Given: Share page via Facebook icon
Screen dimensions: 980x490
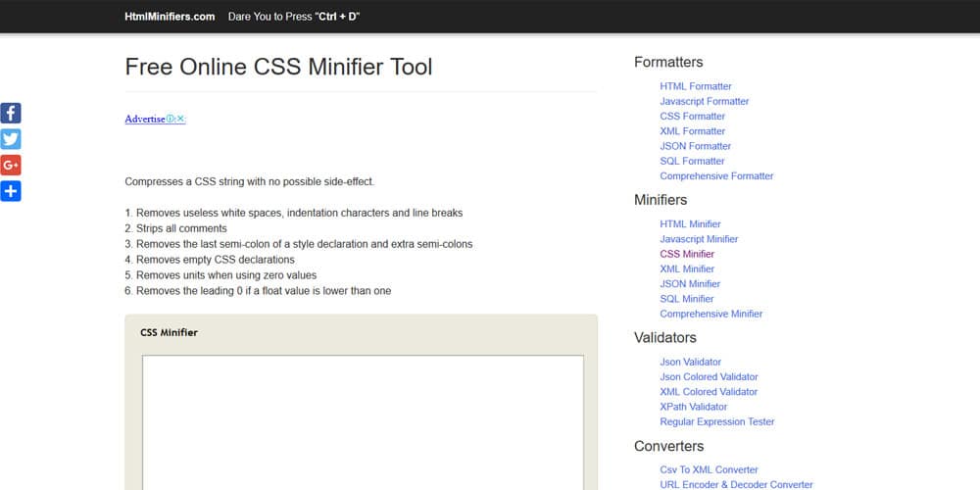Looking at the screenshot, I should pyautogui.click(x=11, y=113).
